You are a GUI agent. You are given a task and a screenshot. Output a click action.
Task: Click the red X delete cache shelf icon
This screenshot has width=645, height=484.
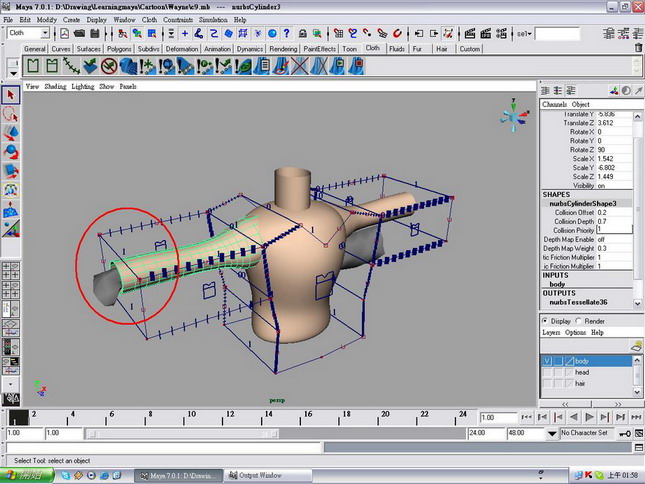click(x=299, y=66)
